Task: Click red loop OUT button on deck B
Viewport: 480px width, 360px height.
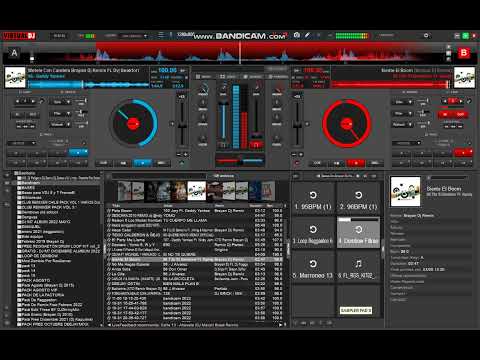Action: [x=461, y=114]
